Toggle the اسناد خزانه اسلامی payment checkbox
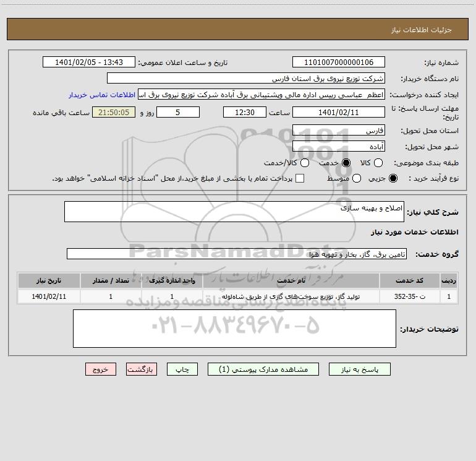476x461 pixels. coord(300,178)
